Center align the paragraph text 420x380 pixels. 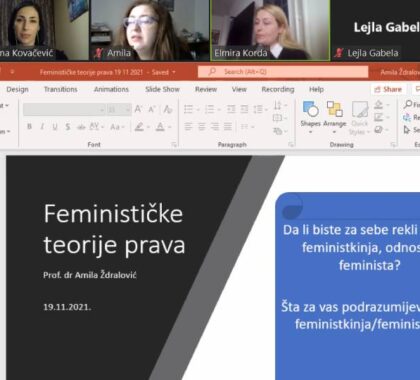coord(202,127)
